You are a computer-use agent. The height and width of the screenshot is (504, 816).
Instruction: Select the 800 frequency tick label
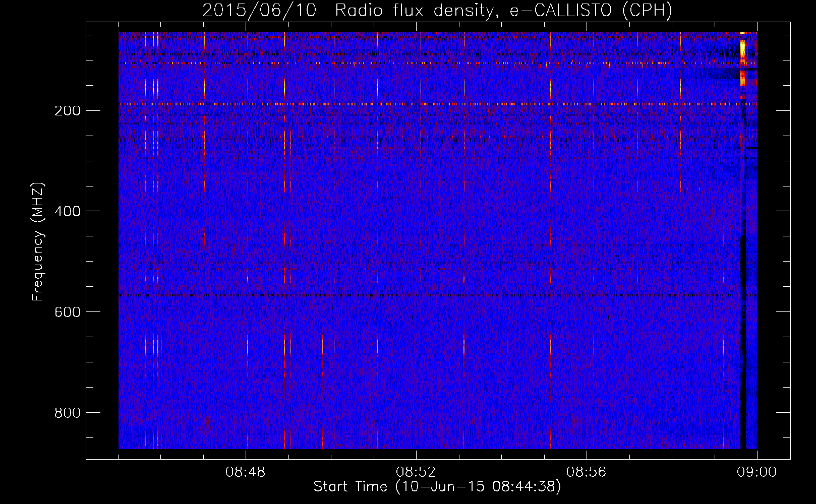tap(67, 413)
